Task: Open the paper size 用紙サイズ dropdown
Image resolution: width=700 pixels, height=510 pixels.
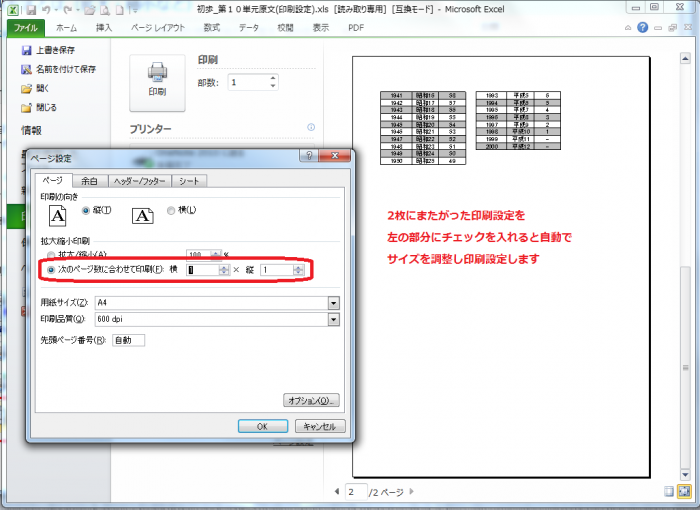Action: pos(333,303)
